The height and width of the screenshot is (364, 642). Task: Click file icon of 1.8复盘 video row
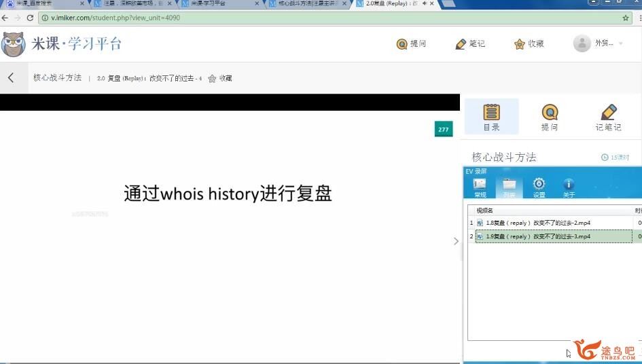[x=480, y=223]
